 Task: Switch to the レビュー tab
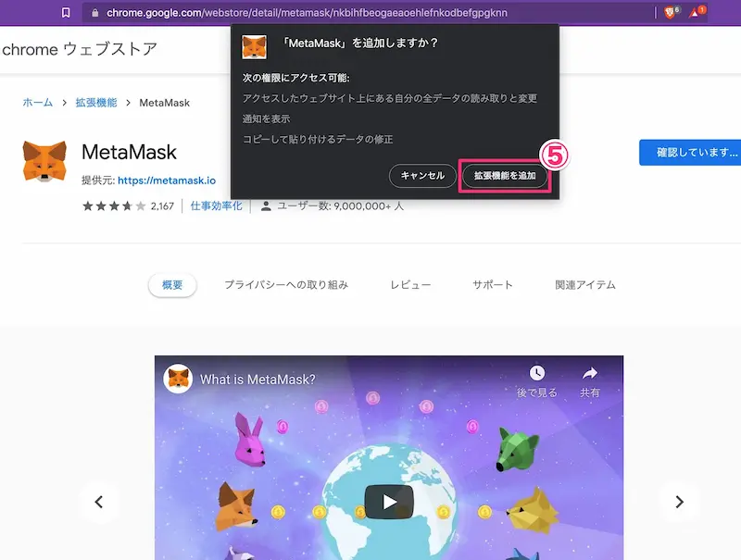point(410,285)
